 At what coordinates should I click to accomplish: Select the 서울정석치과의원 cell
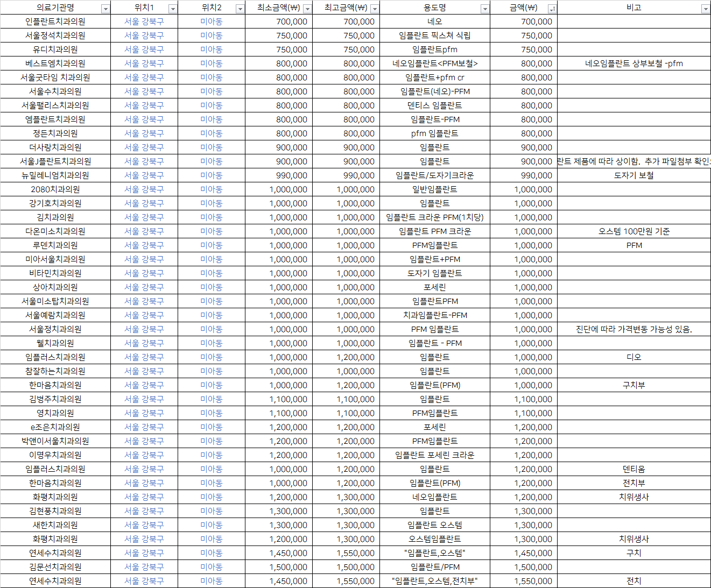[x=55, y=36]
